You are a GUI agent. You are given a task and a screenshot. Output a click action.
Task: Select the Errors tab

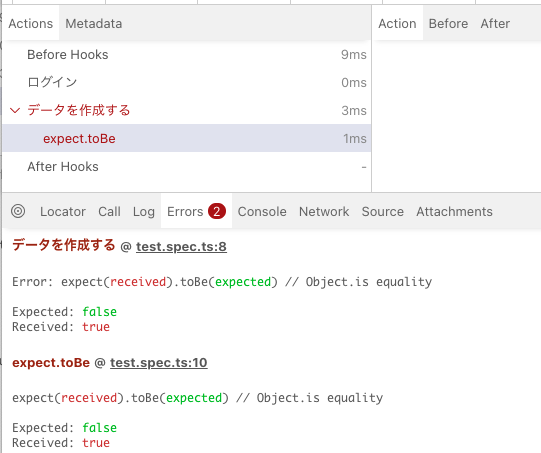tap(196, 211)
